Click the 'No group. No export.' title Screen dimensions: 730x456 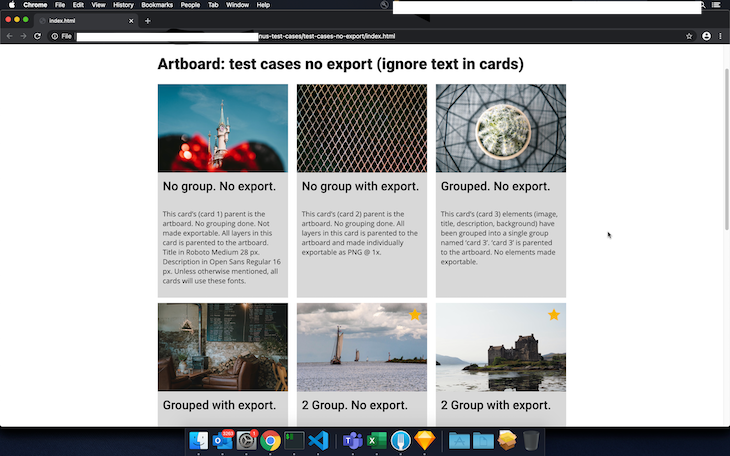[x=219, y=186]
